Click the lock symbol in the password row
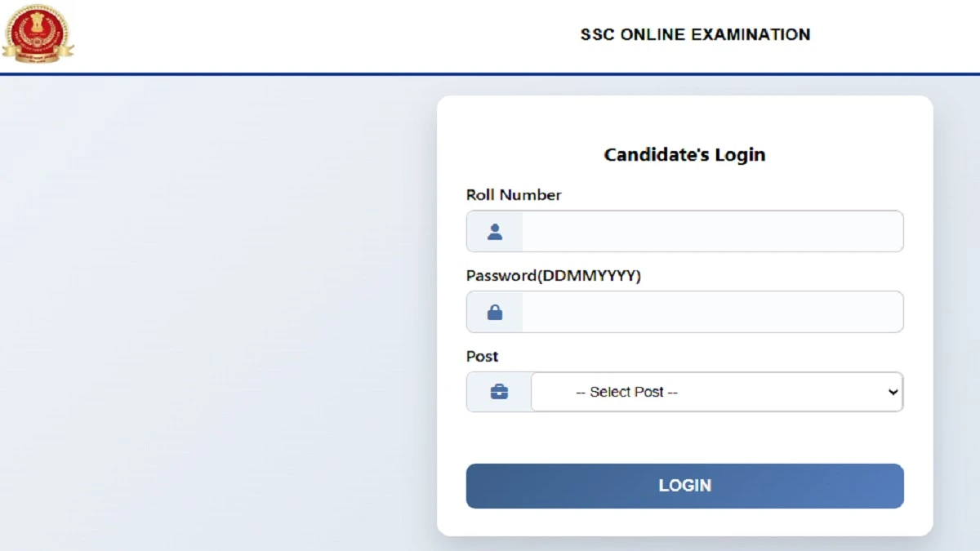Screen dimensions: 980x551 [x=494, y=311]
